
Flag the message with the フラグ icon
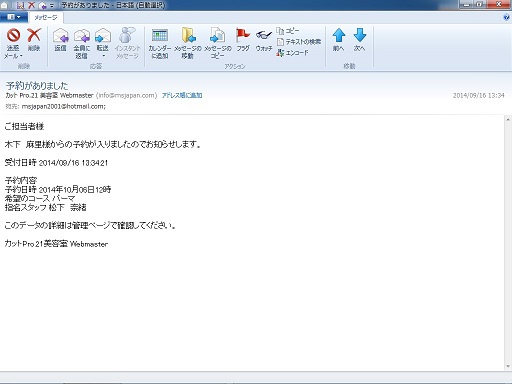pos(243,35)
